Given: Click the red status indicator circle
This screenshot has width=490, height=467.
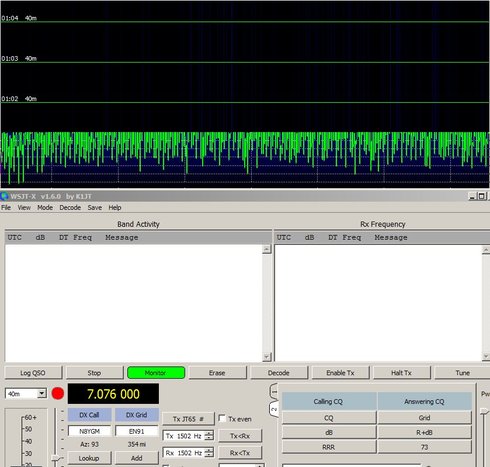Looking at the screenshot, I should click(58, 394).
